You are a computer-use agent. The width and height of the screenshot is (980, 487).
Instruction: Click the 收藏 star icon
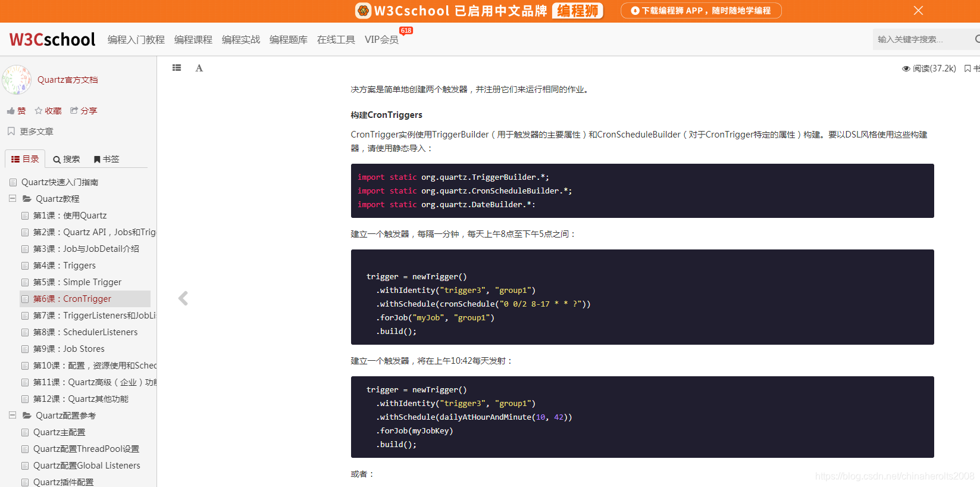pos(39,111)
